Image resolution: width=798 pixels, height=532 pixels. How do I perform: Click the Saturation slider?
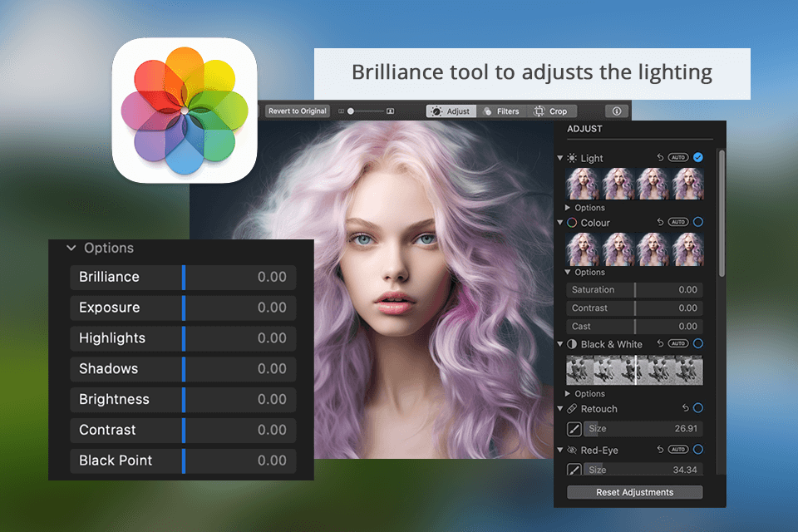[634, 289]
